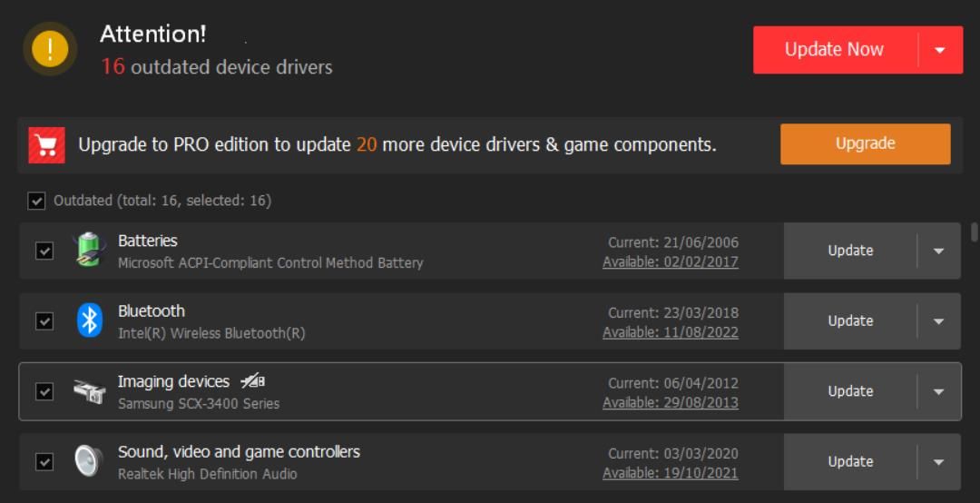Expand the Bluetooth Update dropdown arrow
Screen dimensions: 980x503
coord(938,321)
